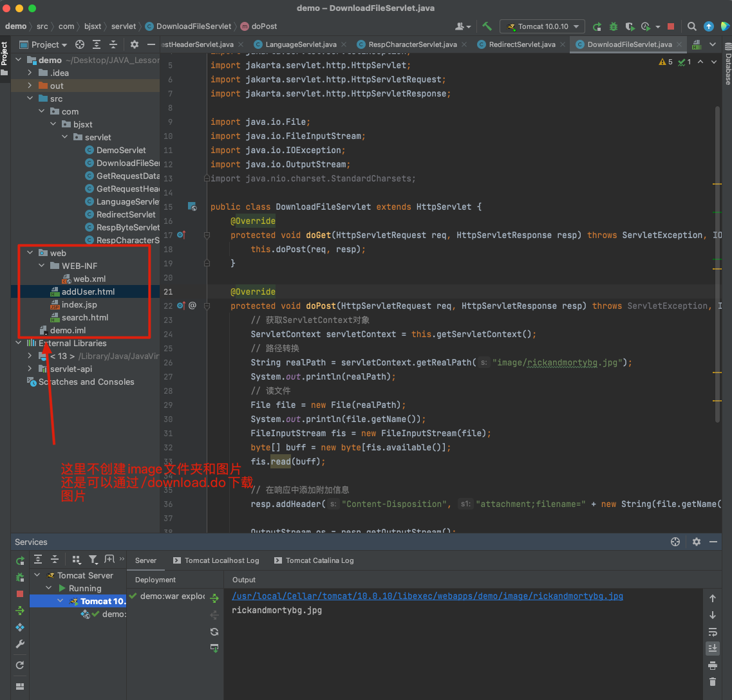Toggle soft-wrap in console output
Image resolution: width=732 pixels, height=700 pixels.
click(713, 632)
